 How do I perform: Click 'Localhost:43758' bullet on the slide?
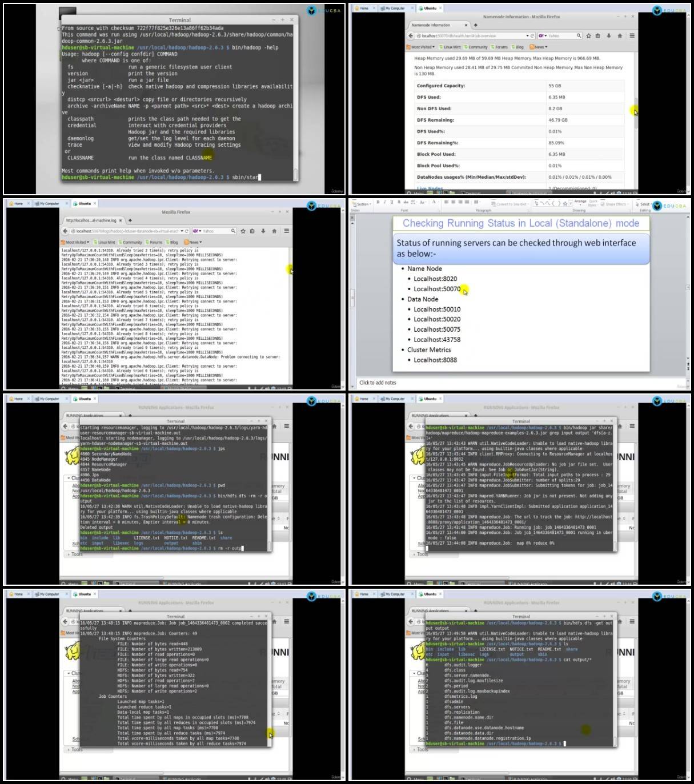(437, 339)
